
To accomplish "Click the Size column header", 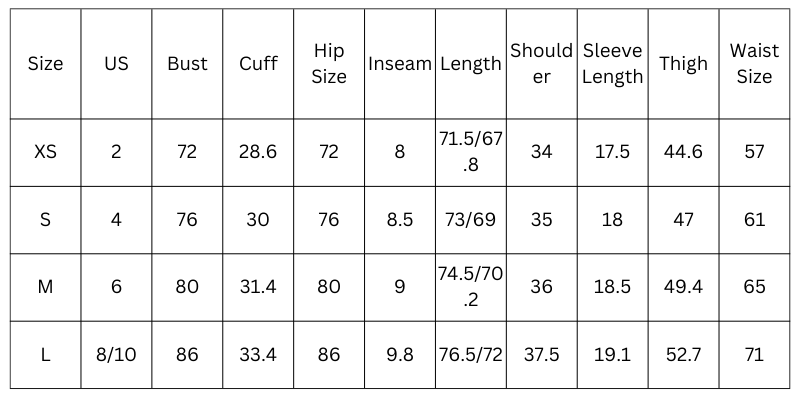I will 45,64.
